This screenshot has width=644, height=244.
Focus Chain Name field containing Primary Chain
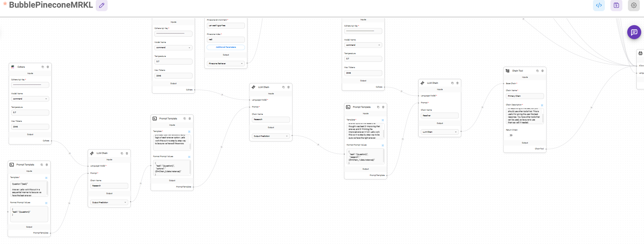(x=525, y=96)
